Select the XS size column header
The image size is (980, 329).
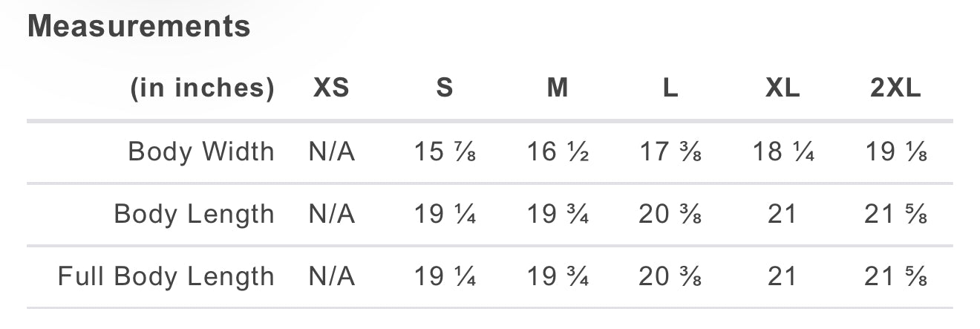coord(331,88)
